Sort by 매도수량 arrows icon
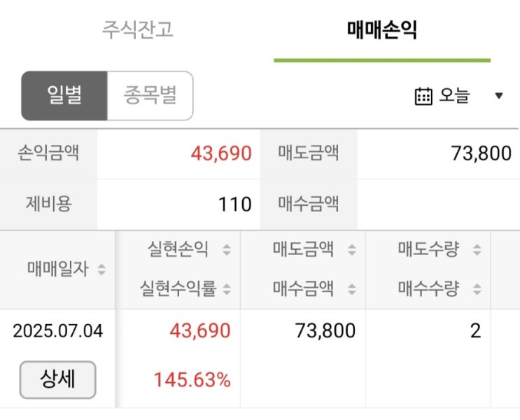Viewport: 520px width, 420px height. point(477,249)
